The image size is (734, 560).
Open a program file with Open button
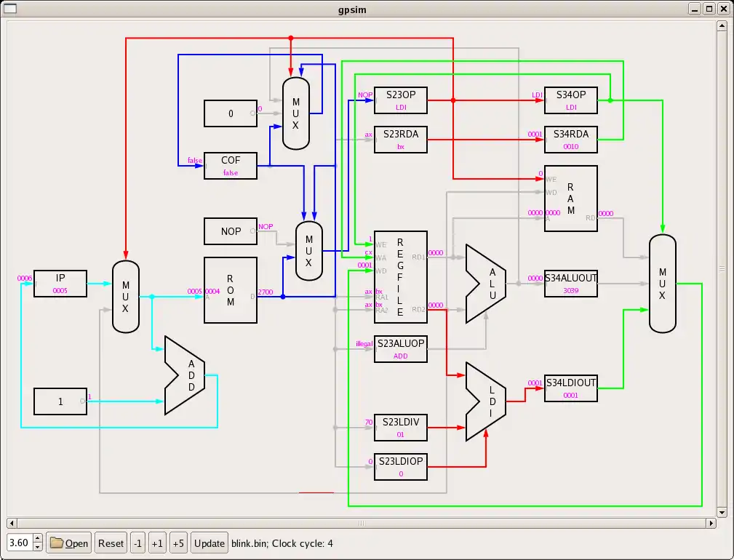[x=69, y=543]
